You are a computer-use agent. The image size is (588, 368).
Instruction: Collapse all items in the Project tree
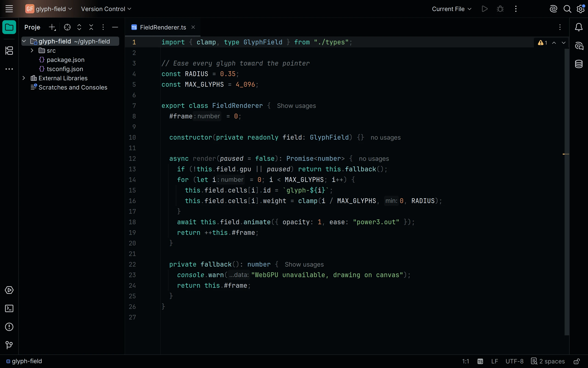(x=91, y=27)
